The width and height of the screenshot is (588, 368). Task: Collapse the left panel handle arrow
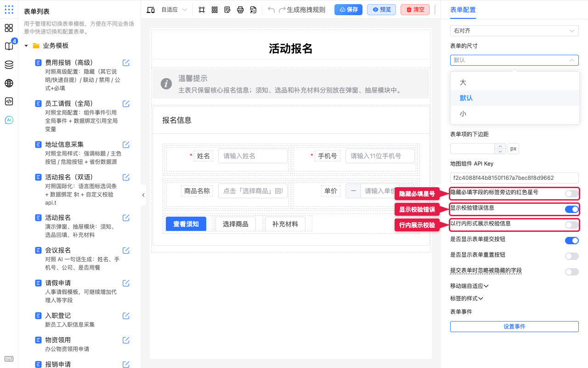click(x=143, y=195)
